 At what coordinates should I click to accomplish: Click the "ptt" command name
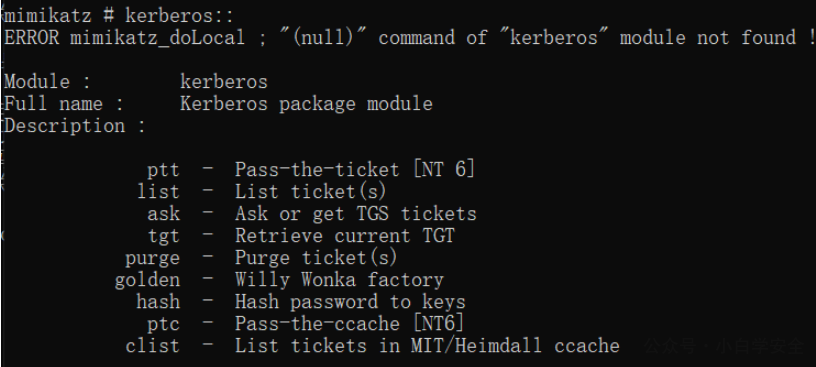[163, 170]
